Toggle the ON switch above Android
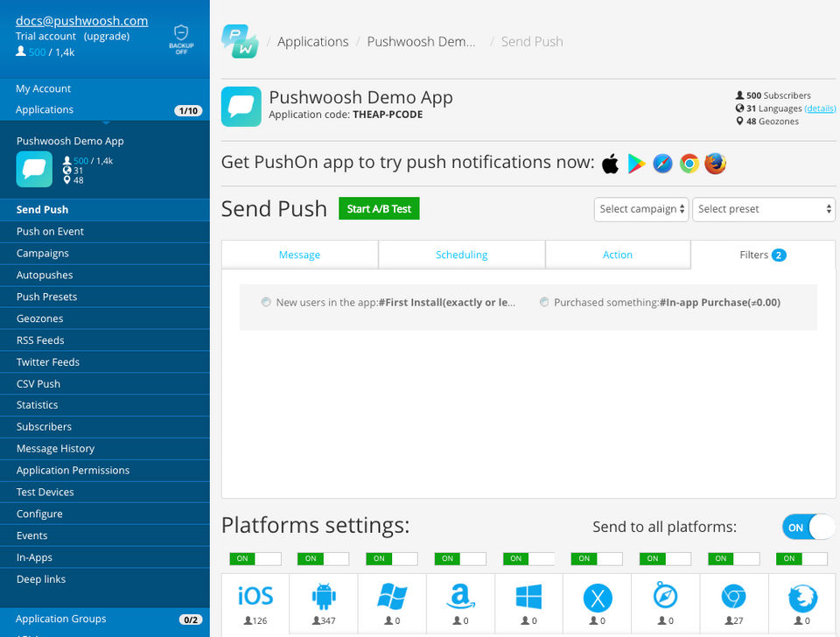 coord(324,559)
